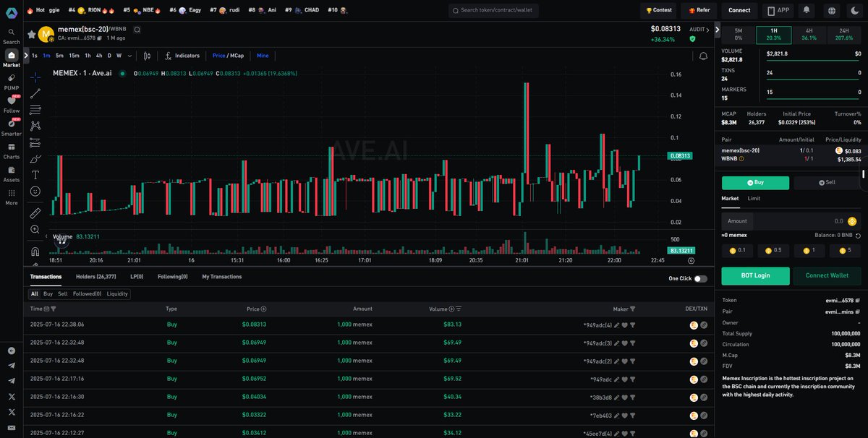This screenshot has height=438, width=868.
Task: Filter transactions to Liquidity
Action: pyautogui.click(x=117, y=294)
